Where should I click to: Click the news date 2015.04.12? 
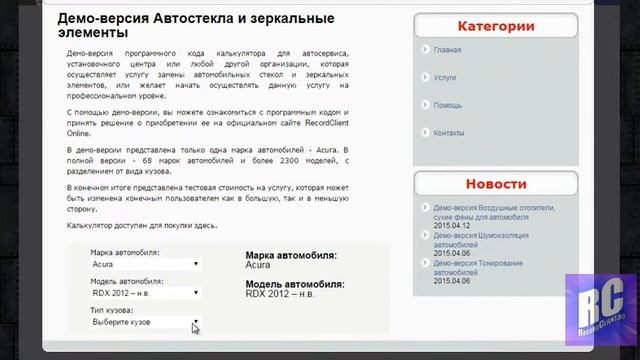pyautogui.click(x=452, y=226)
